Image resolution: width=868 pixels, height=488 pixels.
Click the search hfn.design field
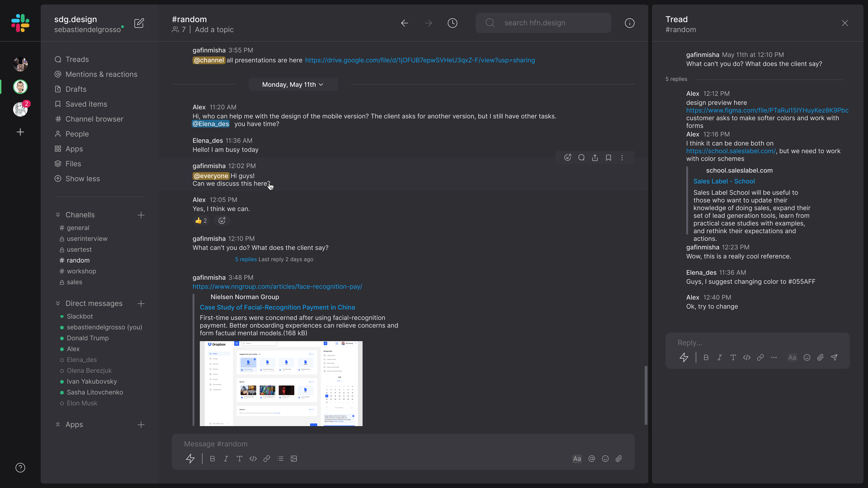tap(543, 23)
